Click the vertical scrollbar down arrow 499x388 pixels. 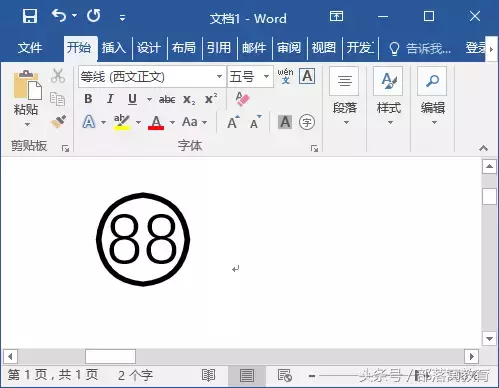click(489, 339)
